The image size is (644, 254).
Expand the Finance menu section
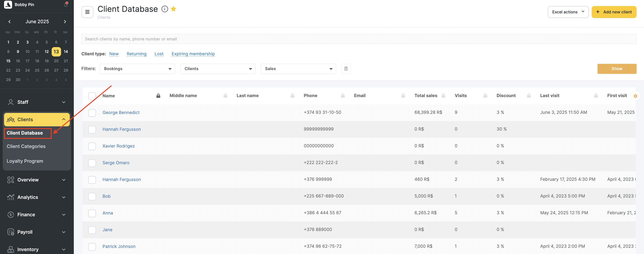(x=37, y=214)
